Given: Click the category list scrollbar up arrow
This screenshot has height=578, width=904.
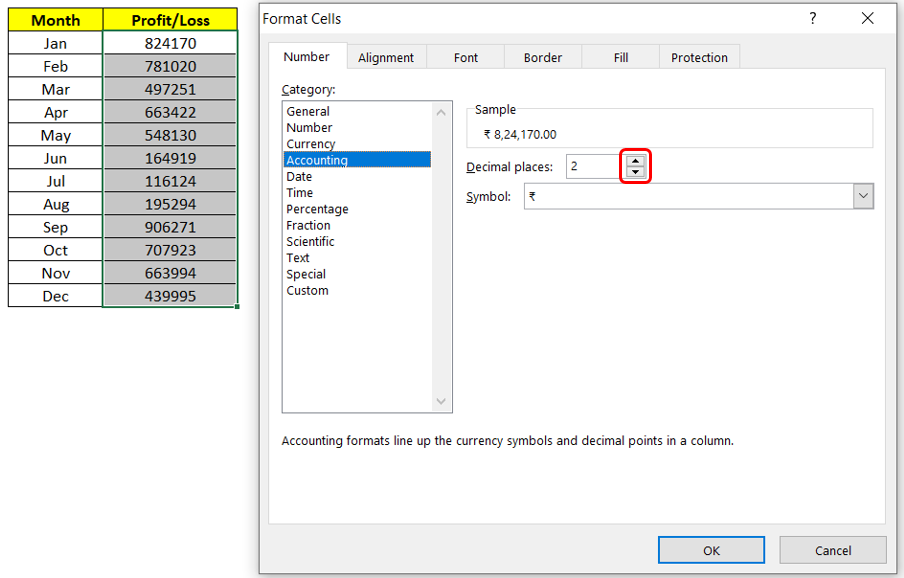Looking at the screenshot, I should (x=440, y=111).
